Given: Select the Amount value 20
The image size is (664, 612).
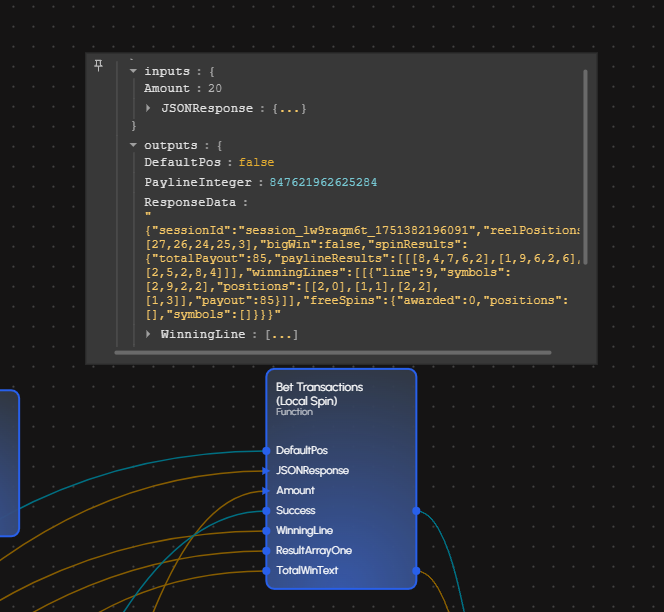Looking at the screenshot, I should [x=215, y=88].
